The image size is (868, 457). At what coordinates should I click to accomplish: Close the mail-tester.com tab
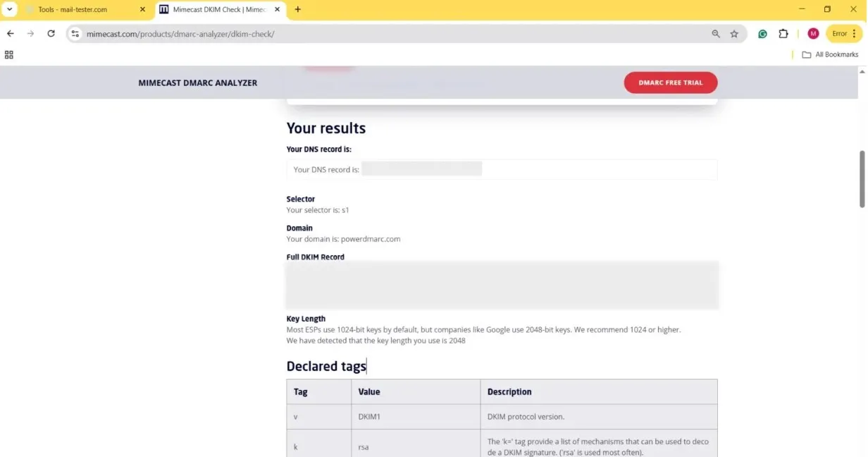pos(142,10)
